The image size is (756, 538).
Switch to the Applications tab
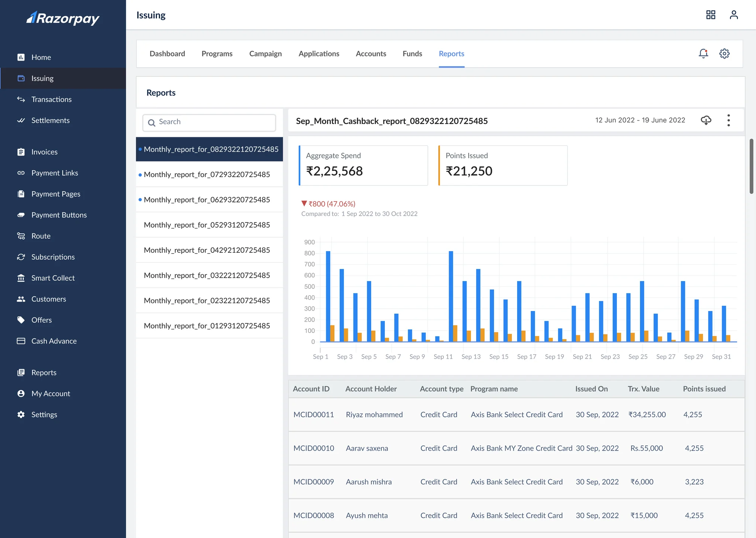click(x=319, y=54)
